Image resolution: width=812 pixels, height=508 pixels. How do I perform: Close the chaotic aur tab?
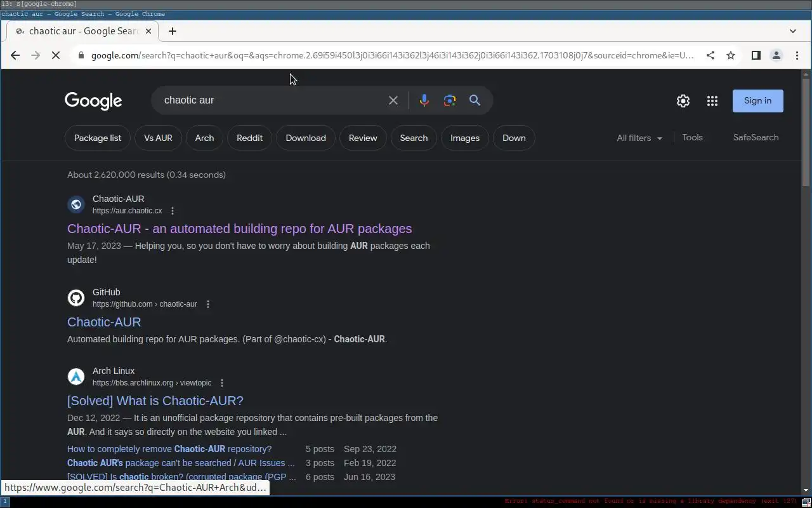149,31
